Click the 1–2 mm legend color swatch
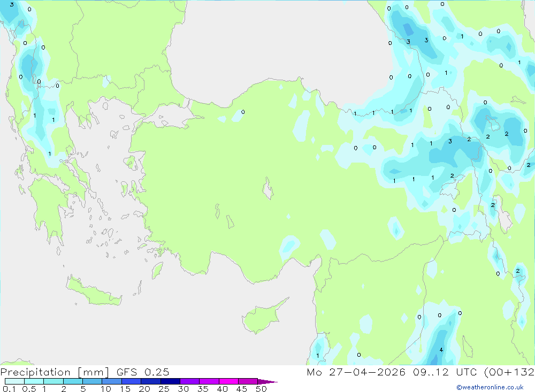535x392 pixels. pyautogui.click(x=53, y=381)
